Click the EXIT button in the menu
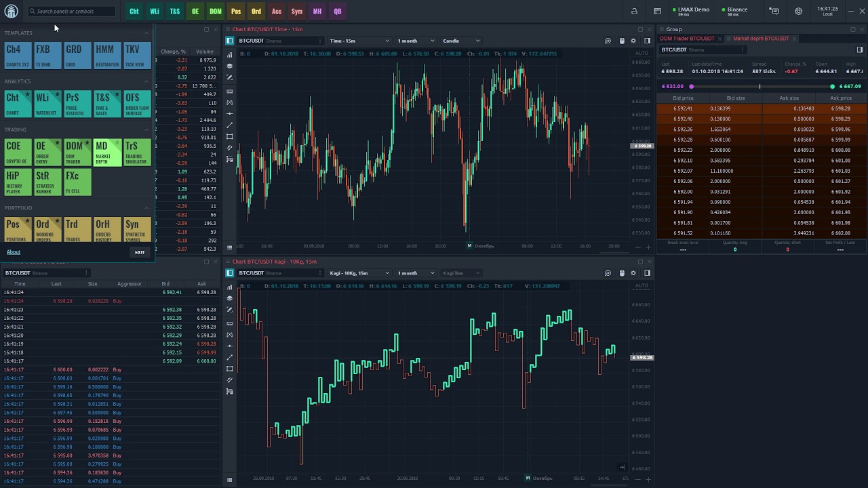Screen dimensions: 868x488 pyautogui.click(x=140, y=252)
